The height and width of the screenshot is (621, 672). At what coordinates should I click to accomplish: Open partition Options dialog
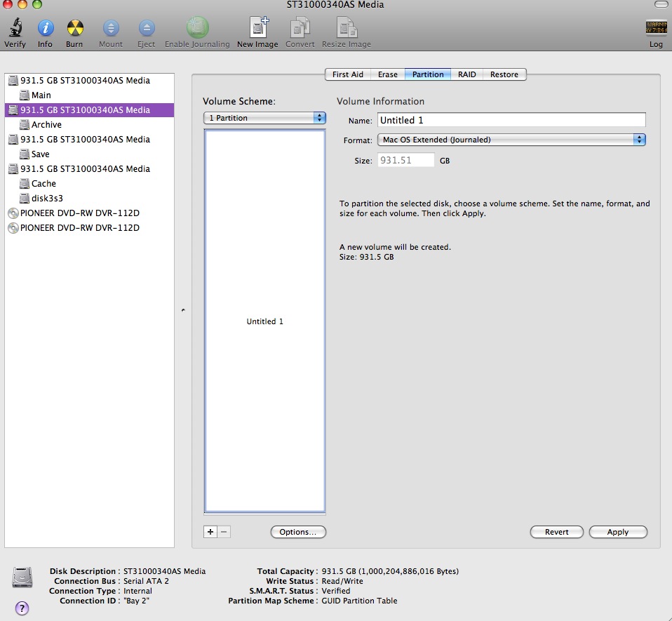tap(297, 532)
